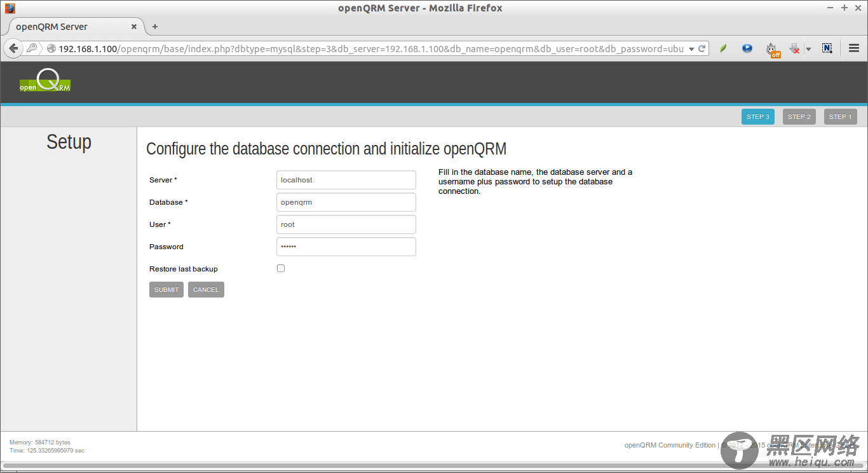
Task: Click the key icon in the address bar
Action: pos(31,48)
